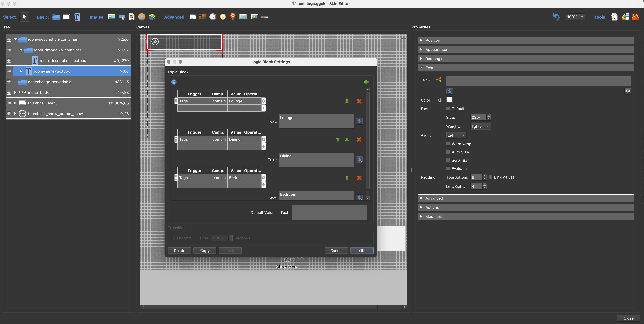Add a Timer clock element
Viewport: 644px width, 324px height.
pyautogui.click(x=213, y=17)
